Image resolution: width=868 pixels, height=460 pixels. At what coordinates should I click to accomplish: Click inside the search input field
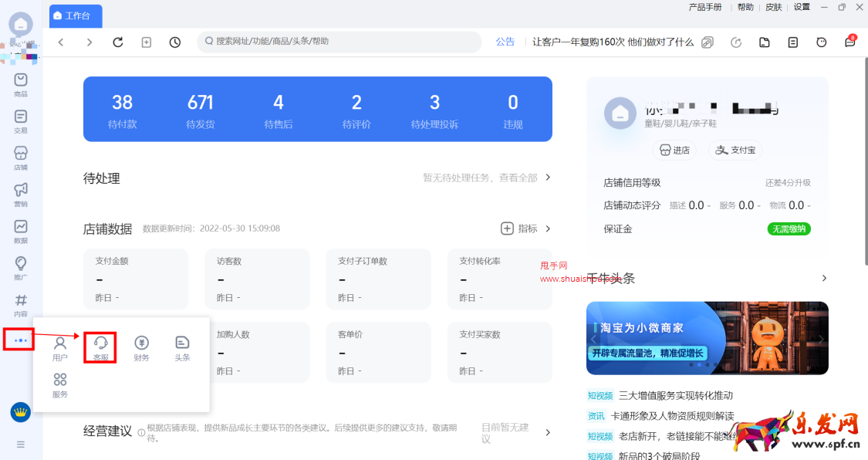click(339, 42)
